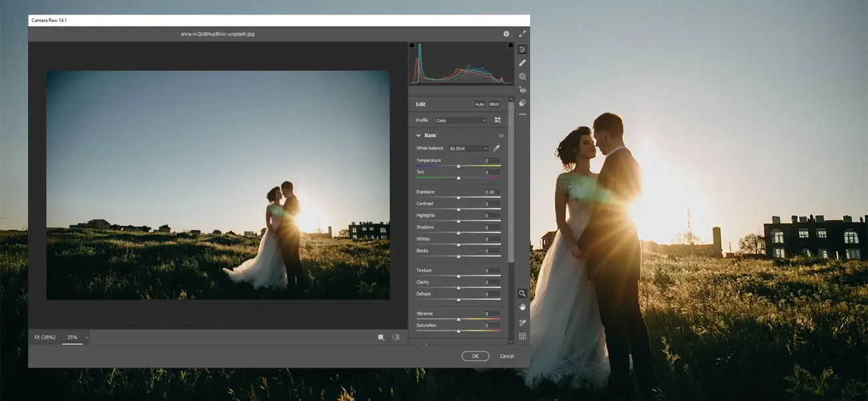Select the Masking tool icon

click(x=522, y=76)
